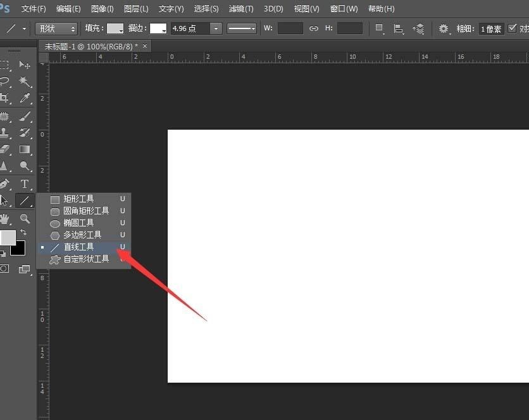Image resolution: width=529 pixels, height=420 pixels.
Task: Swap foreground and background colors
Action: tap(24, 233)
